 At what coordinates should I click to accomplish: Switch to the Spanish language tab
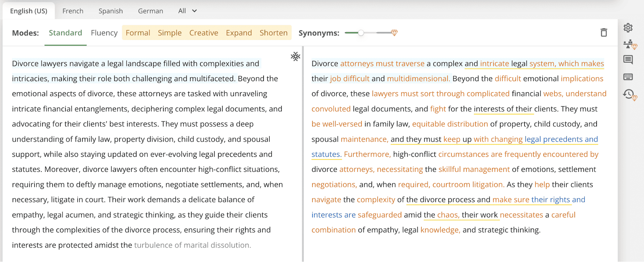pos(111,11)
